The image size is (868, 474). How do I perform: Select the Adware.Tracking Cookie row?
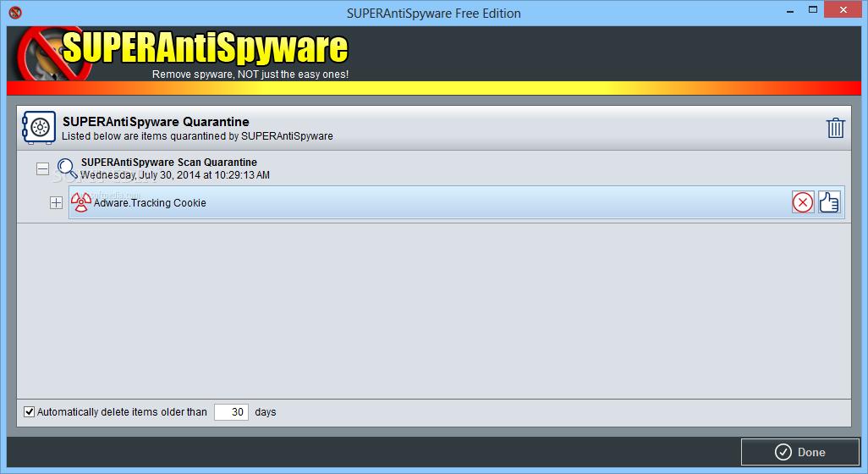[x=456, y=202]
